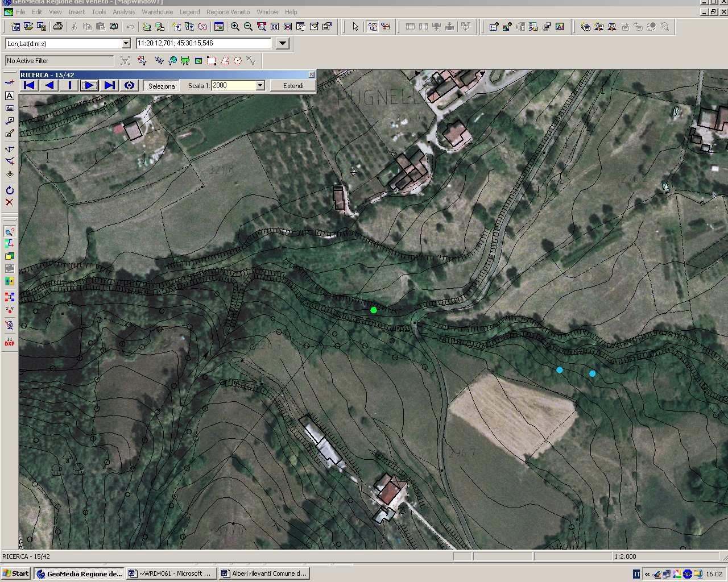Open the Regione Veneto menu
The width and height of the screenshot is (728, 582).
(228, 12)
